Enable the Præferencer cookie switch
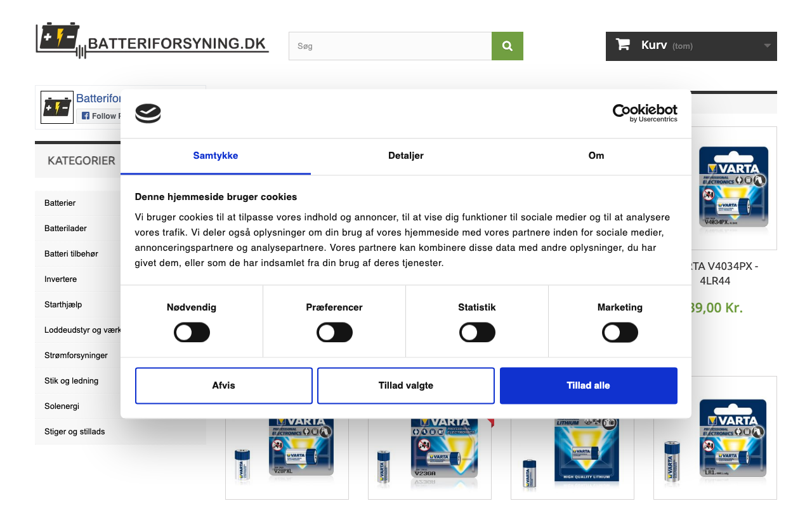This screenshot has width=812, height=508. (334, 333)
